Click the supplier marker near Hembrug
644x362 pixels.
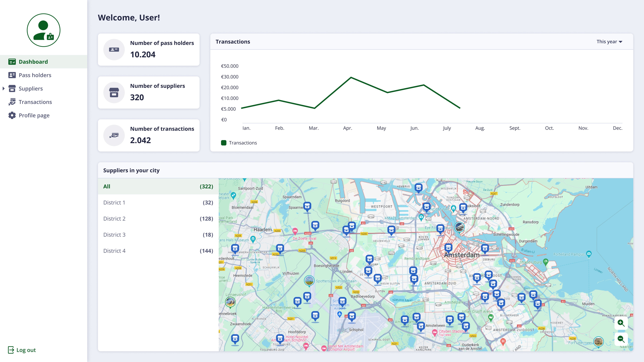418,187
